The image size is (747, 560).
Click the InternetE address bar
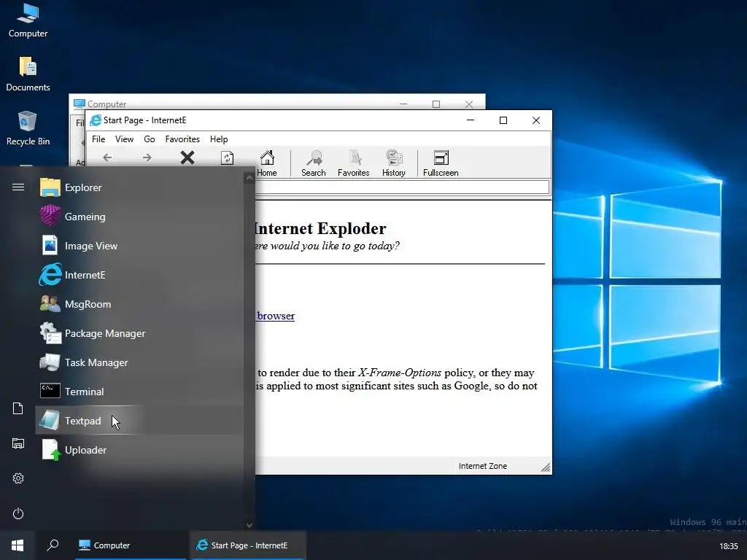click(x=402, y=187)
